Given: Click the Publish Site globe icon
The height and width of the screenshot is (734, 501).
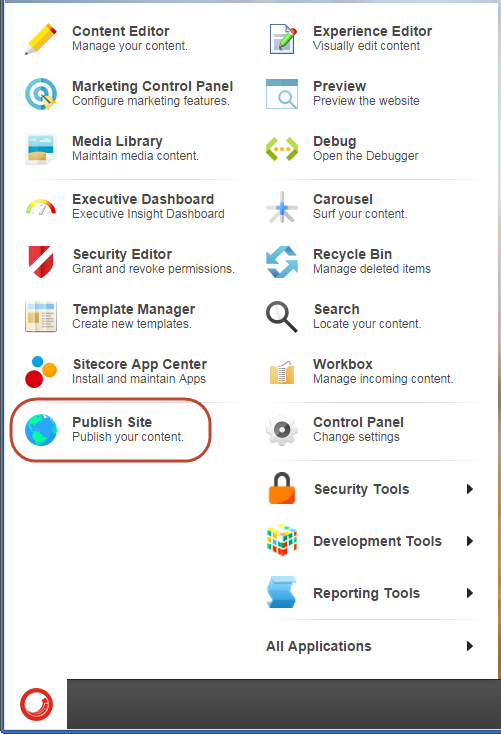Looking at the screenshot, I should [x=41, y=430].
